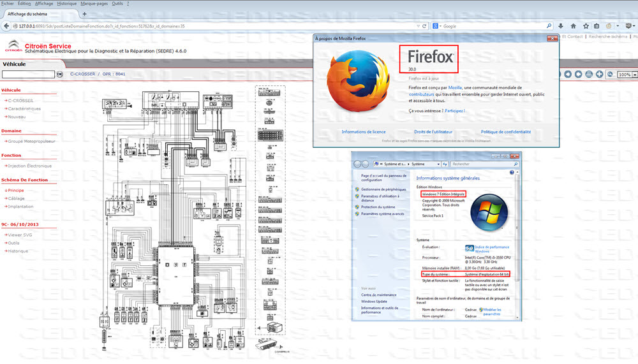Click the C-CROSSER breadcrumb link

(82, 74)
